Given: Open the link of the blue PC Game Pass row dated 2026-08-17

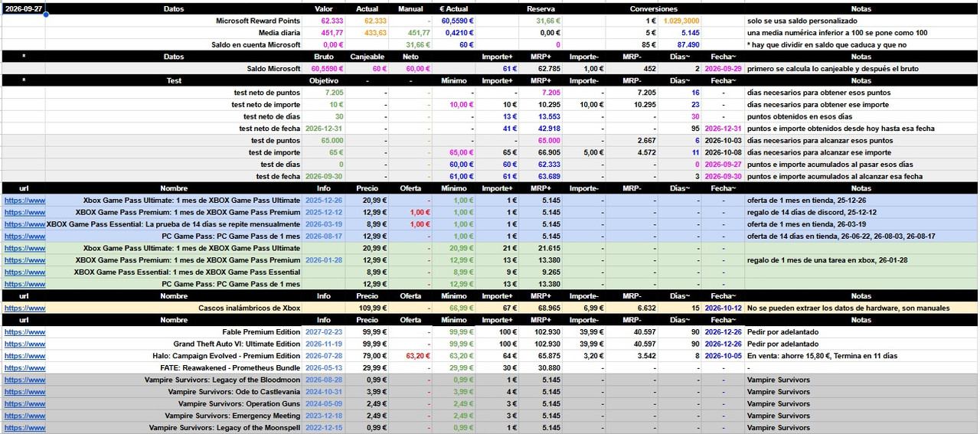Looking at the screenshot, I should 24,237.
